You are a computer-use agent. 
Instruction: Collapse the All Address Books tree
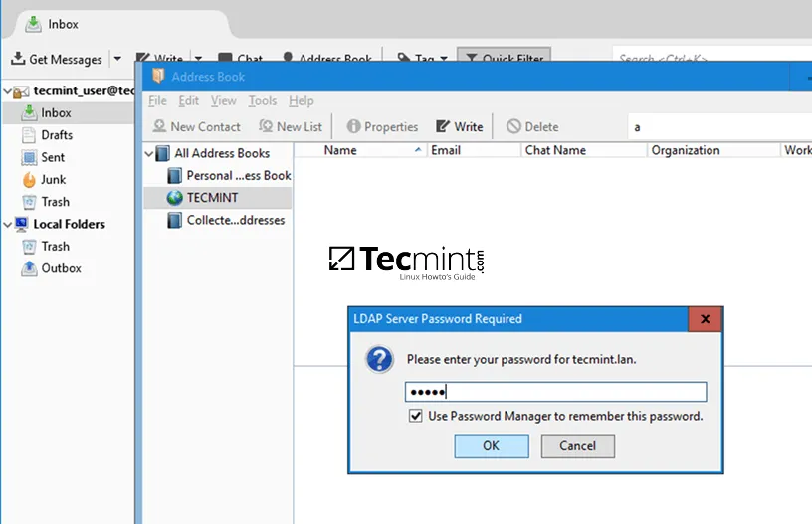click(x=149, y=154)
